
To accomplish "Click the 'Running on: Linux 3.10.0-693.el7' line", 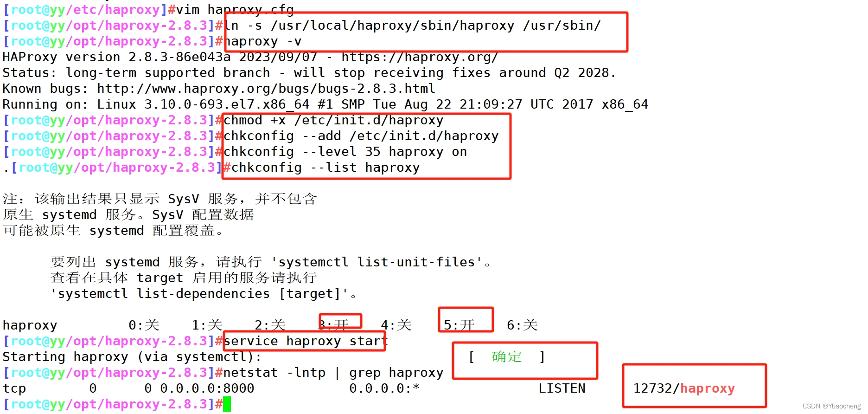I will (x=325, y=104).
